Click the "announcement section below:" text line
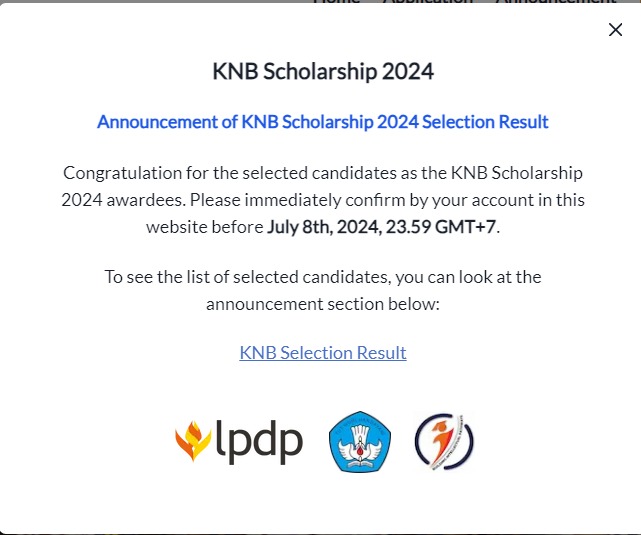Image resolution: width=641 pixels, height=535 pixels. point(323,302)
